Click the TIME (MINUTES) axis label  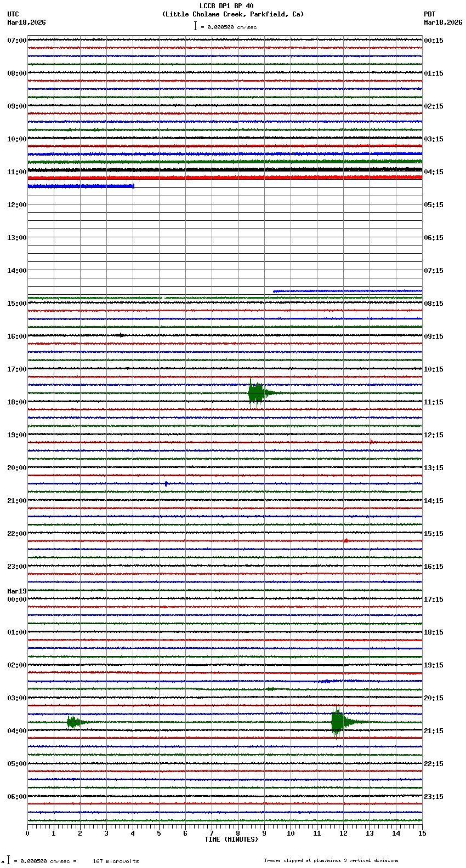coord(231,840)
